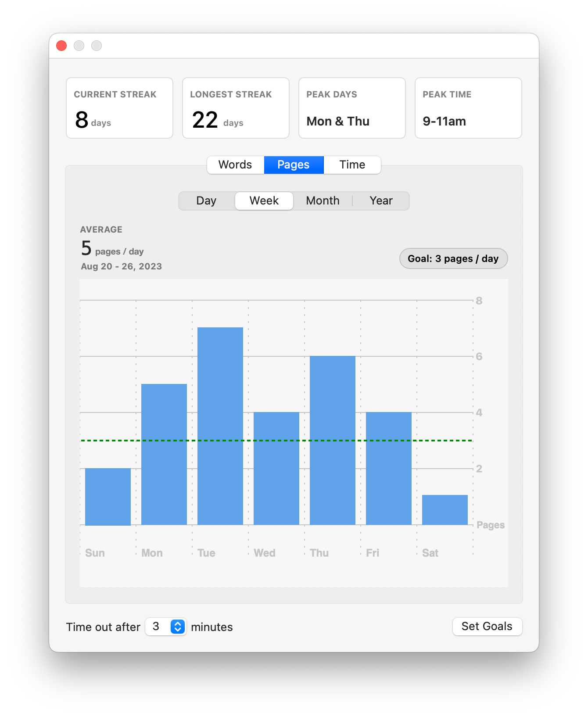Image resolution: width=588 pixels, height=717 pixels.
Task: Open the Set Goals dialog
Action: [x=487, y=626]
